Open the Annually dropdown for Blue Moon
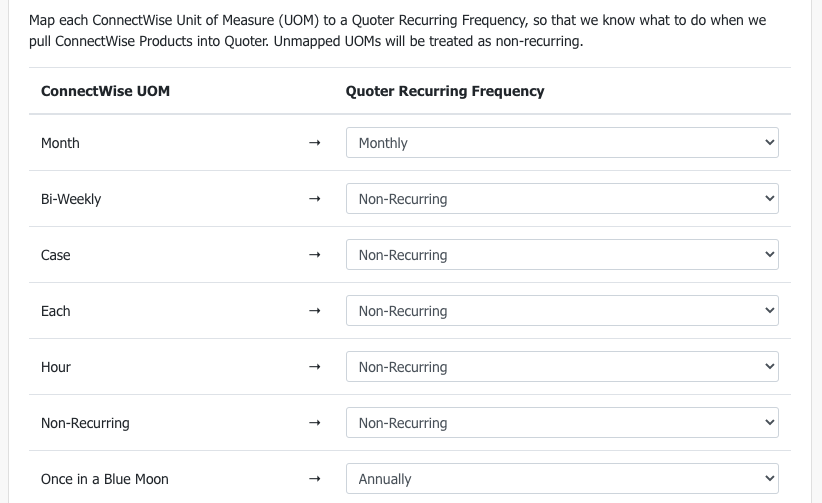Image resolution: width=822 pixels, height=503 pixels. tap(562, 478)
